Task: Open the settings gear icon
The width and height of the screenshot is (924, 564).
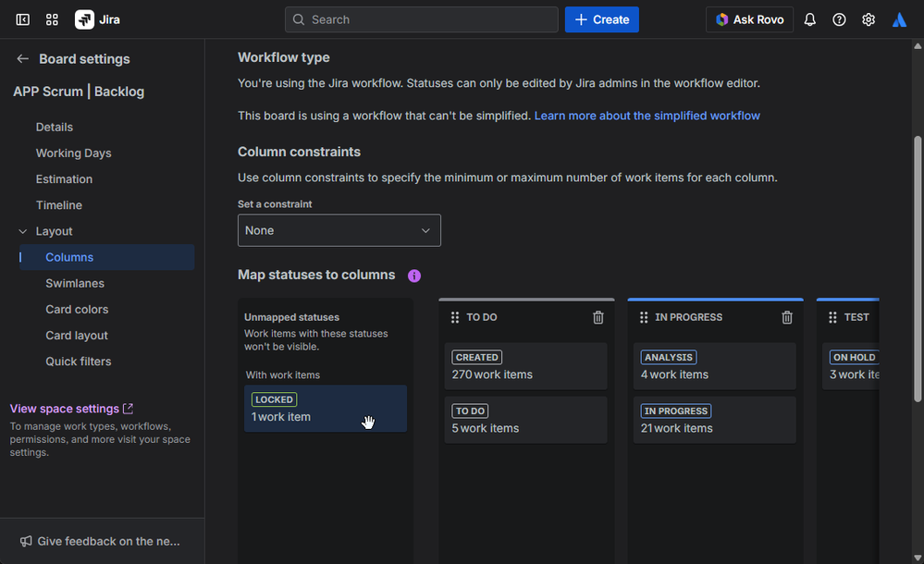Action: [x=869, y=20]
